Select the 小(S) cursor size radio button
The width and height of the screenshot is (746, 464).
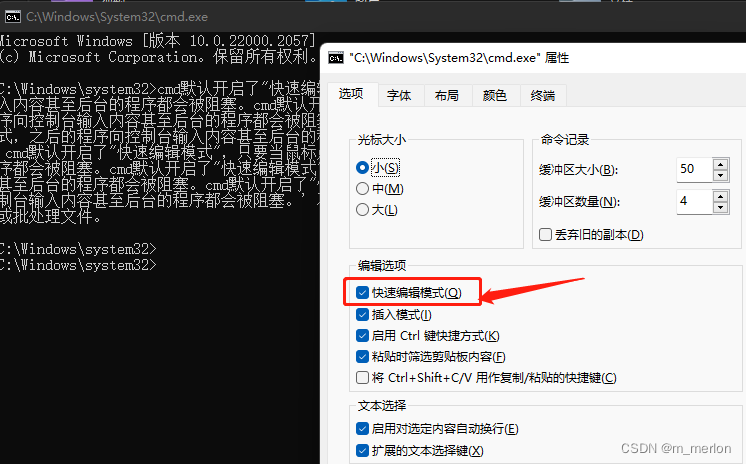point(362,168)
